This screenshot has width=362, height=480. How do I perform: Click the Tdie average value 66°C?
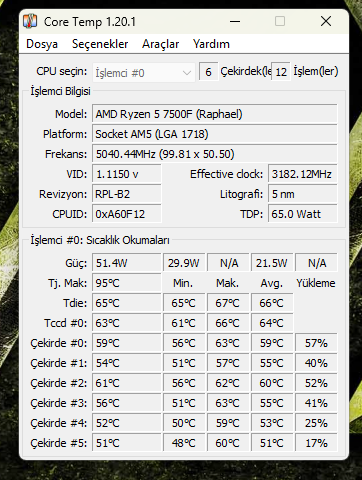point(272,303)
